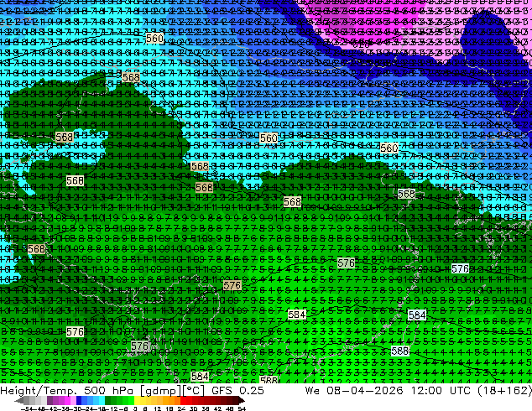Image resolution: width=532 pixels, height=411 pixels.
Task: Click the "-12" legend scale value
Action: pos(112,408)
